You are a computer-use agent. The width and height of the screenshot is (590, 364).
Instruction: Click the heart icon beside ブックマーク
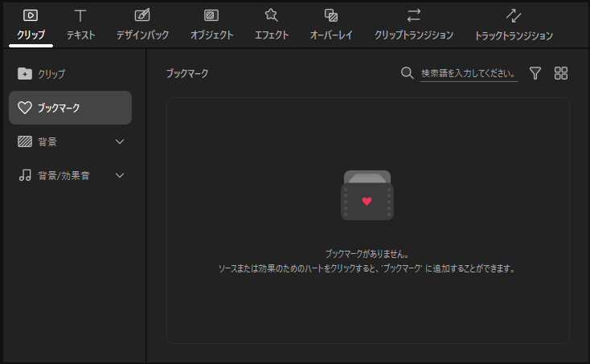click(x=25, y=108)
